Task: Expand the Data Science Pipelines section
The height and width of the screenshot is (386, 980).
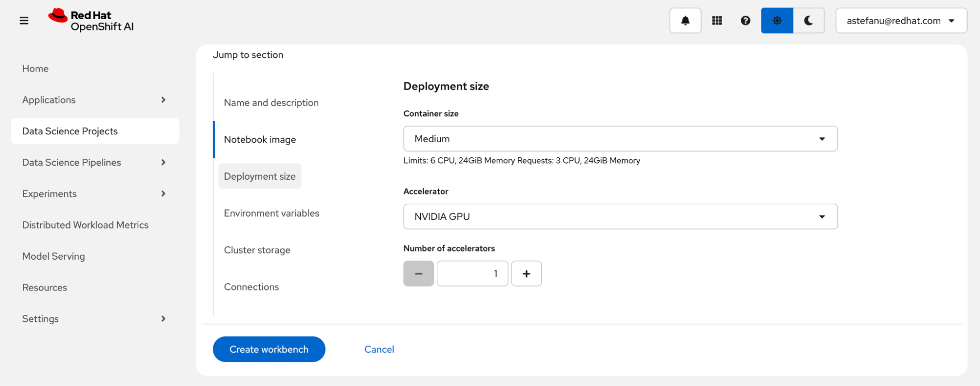Action: click(95, 163)
